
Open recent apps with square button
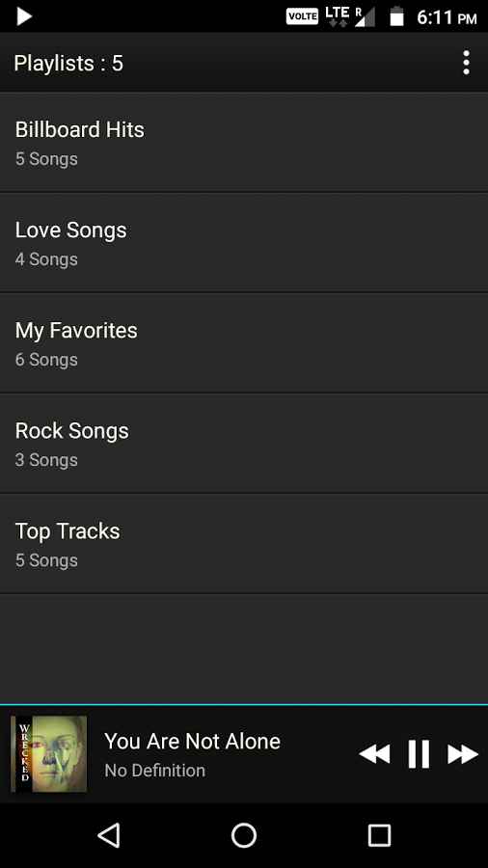(379, 835)
